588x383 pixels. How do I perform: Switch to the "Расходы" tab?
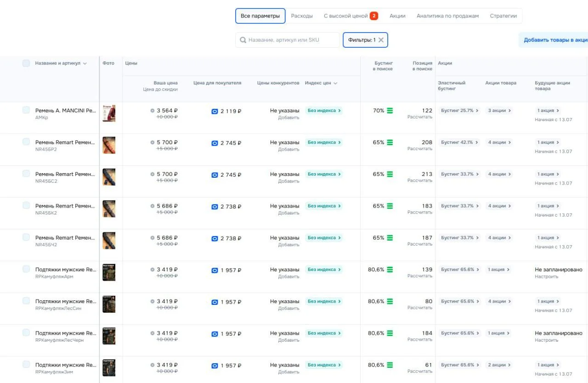[302, 16]
